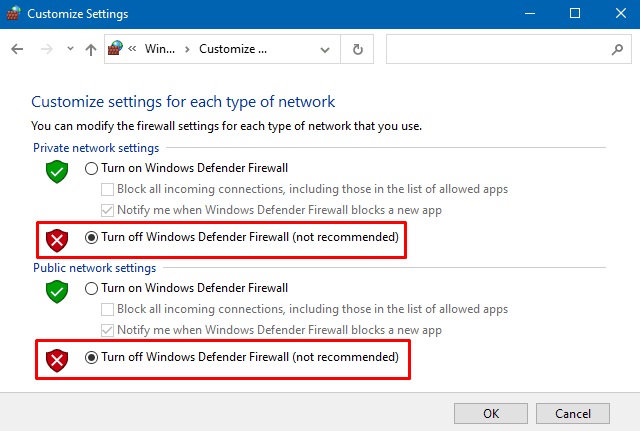Confirm changes with the OK button
The image size is (640, 431).
(491, 413)
